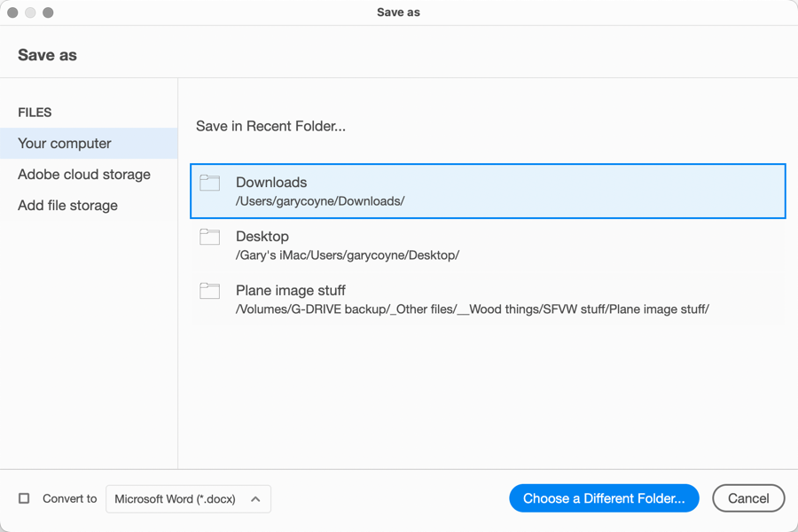Click the chevron arrow on format dropdown

(255, 499)
